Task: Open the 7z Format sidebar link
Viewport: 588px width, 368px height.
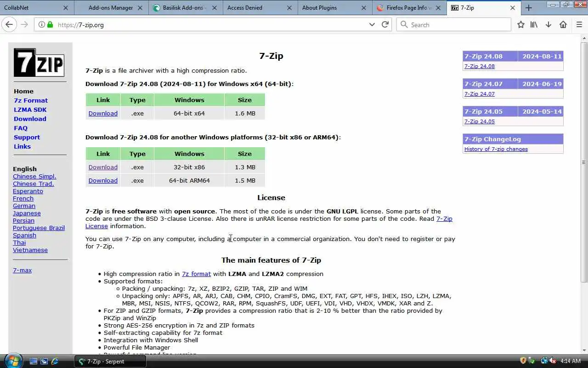Action: coord(31,100)
